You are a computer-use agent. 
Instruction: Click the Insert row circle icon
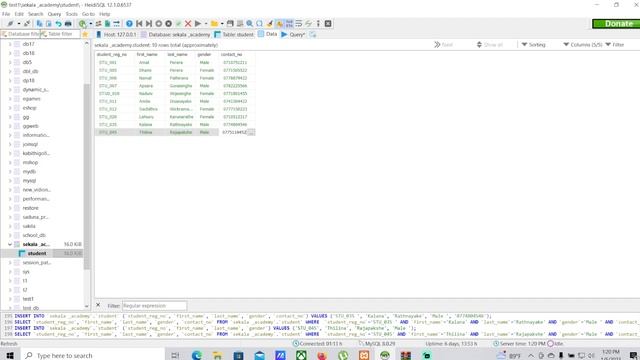click(x=159, y=24)
